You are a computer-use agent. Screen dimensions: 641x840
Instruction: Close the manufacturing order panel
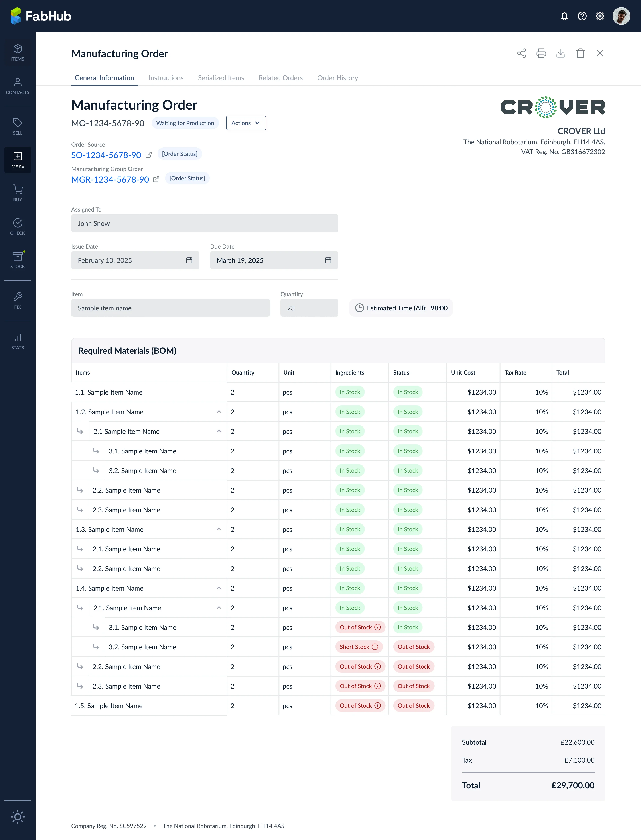point(600,53)
